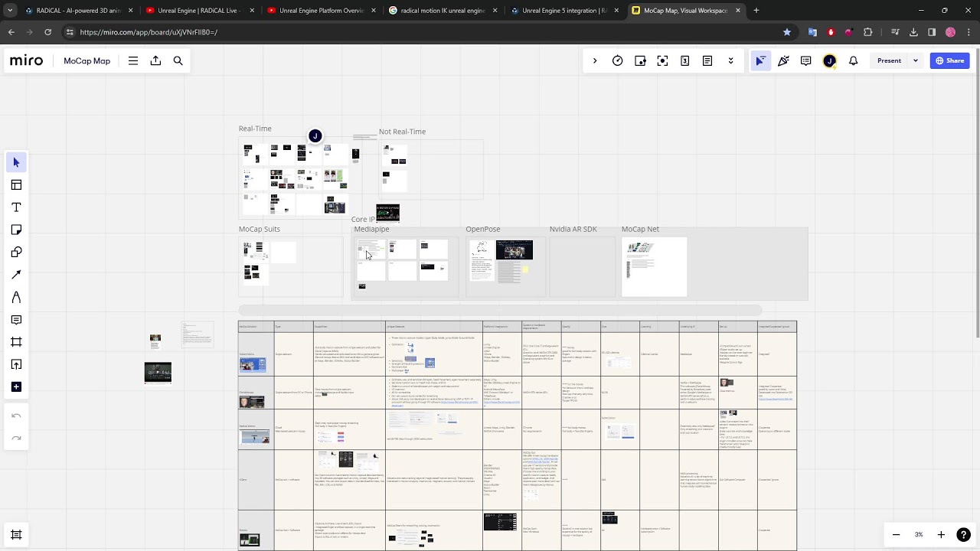The width and height of the screenshot is (980, 551).
Task: Export this board using the upload icon
Action: tap(155, 60)
